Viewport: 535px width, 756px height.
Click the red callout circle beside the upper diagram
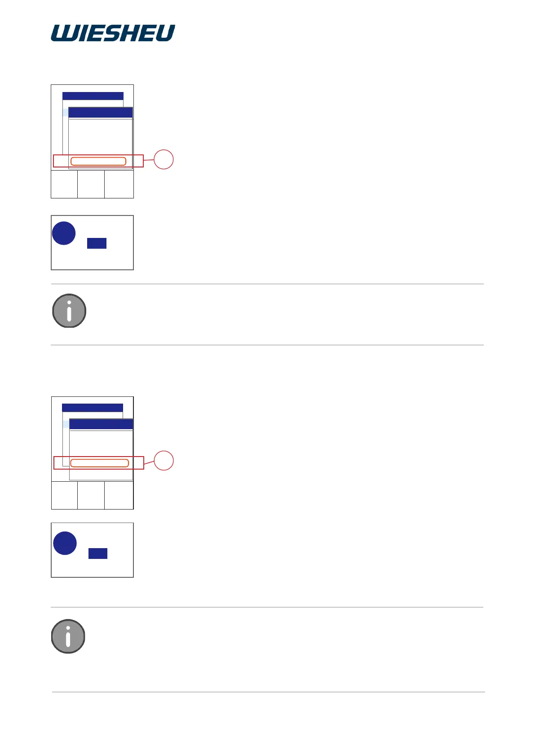[164, 159]
